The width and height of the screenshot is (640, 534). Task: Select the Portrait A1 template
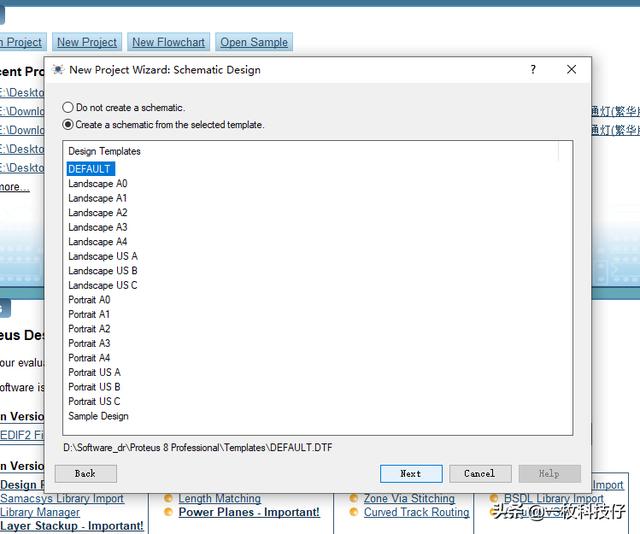pos(89,314)
